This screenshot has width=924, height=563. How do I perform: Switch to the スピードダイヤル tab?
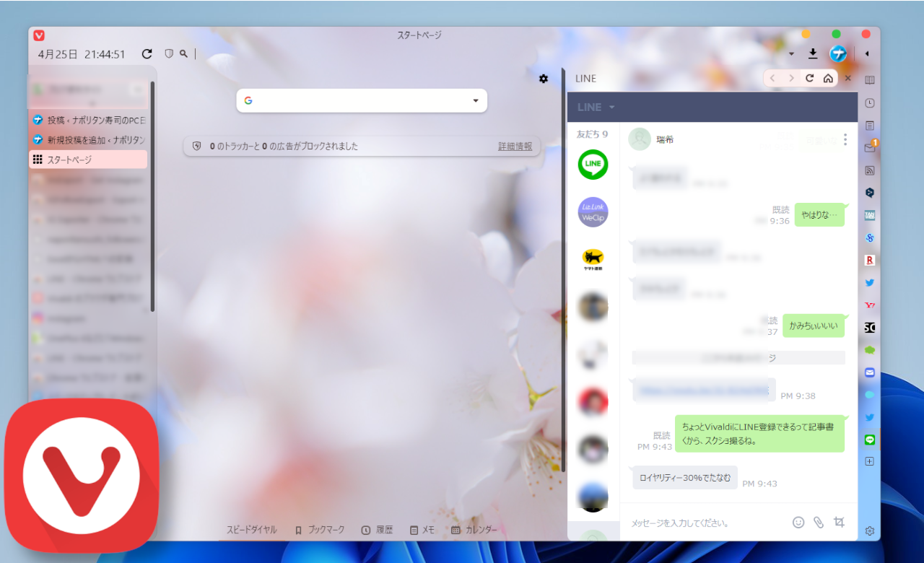(251, 530)
